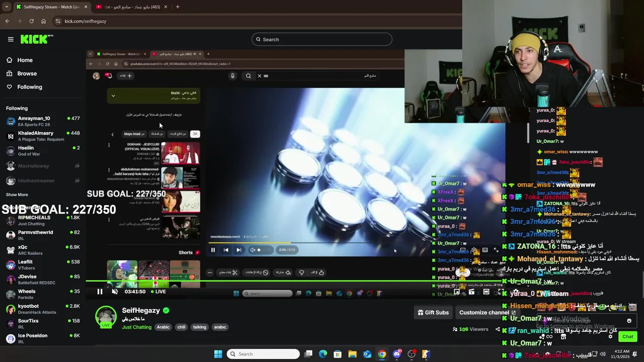Open Customize channel
644x362 pixels.
[487, 312]
